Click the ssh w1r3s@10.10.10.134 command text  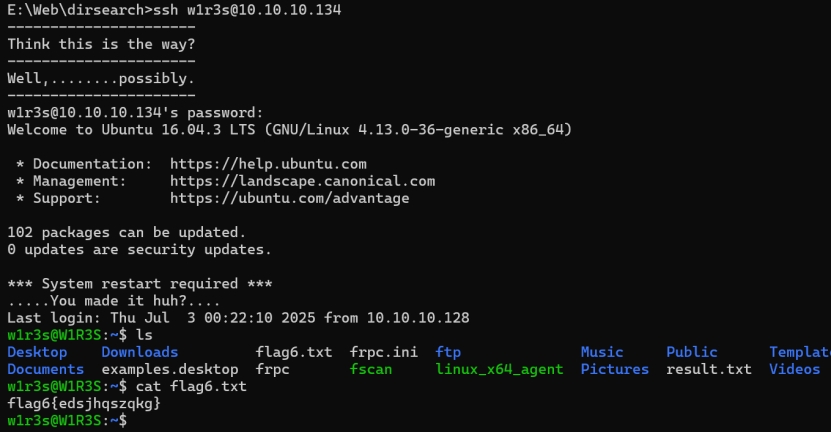coord(247,10)
